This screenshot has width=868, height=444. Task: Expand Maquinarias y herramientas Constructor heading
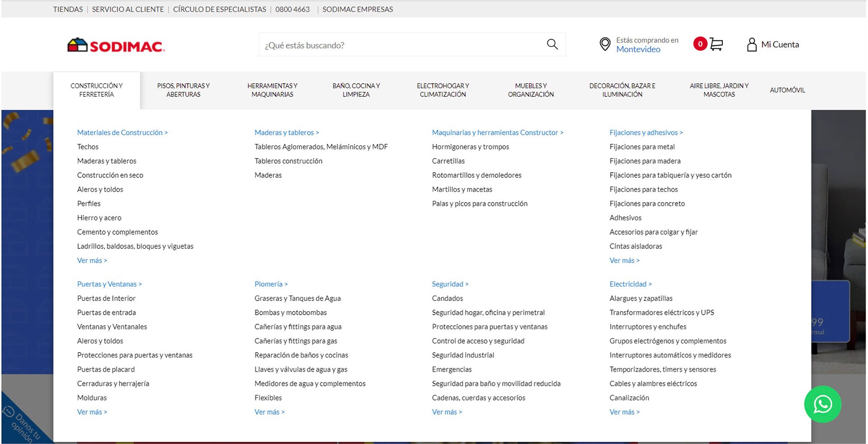(x=497, y=132)
